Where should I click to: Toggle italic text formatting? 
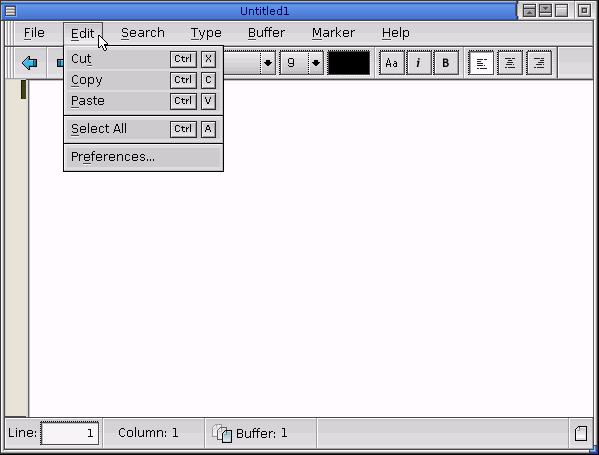point(419,63)
